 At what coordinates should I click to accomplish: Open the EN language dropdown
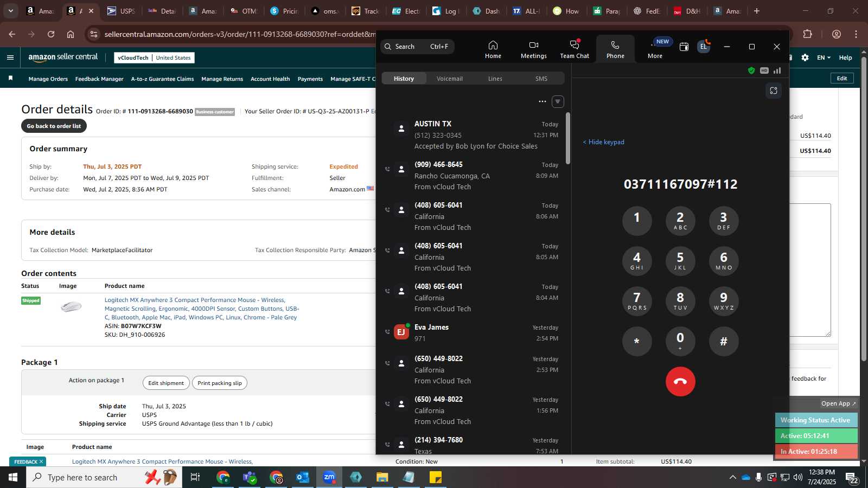(x=824, y=57)
